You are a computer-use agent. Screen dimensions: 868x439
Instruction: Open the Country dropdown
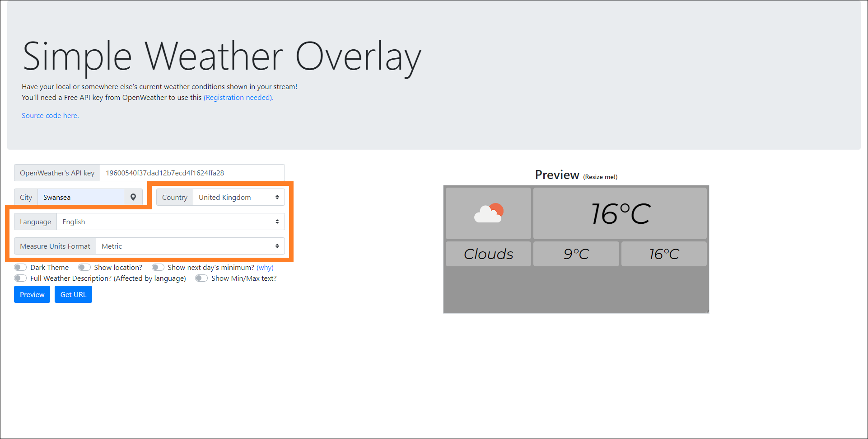tap(238, 197)
